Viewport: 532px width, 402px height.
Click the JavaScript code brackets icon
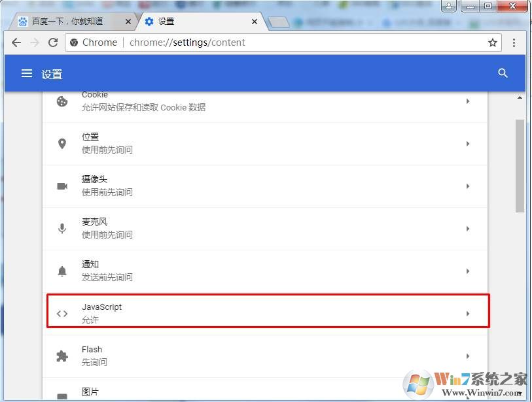(62, 314)
